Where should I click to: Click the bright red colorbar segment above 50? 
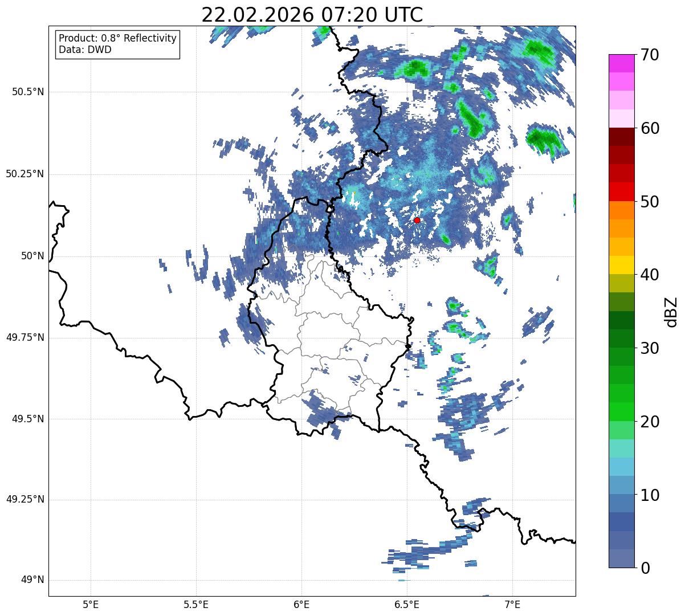(x=622, y=191)
